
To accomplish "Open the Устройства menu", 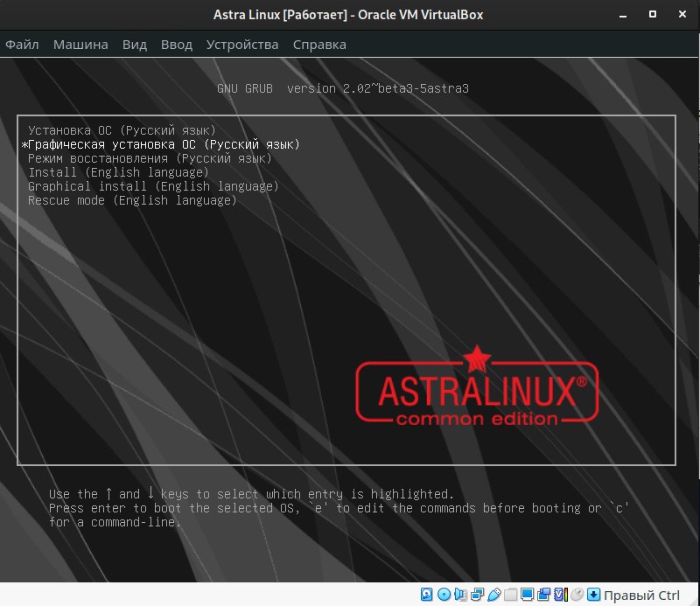I will (x=242, y=45).
